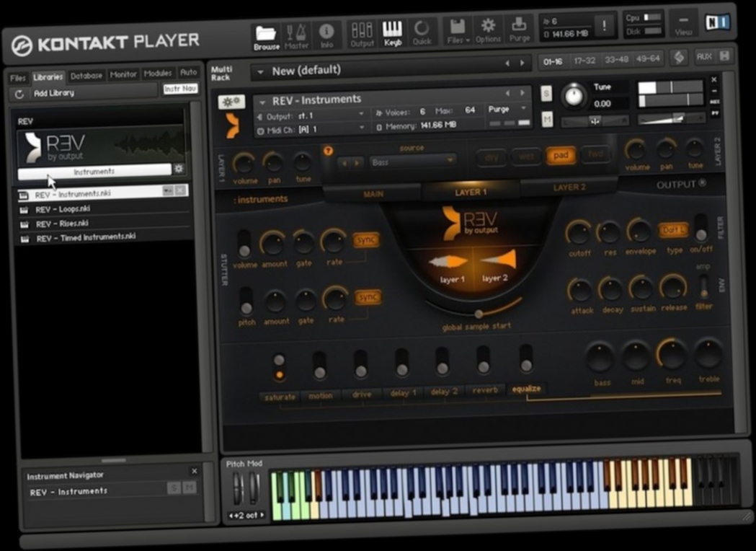The image size is (756, 551).
Task: Show the Info pane
Action: pyautogui.click(x=326, y=35)
